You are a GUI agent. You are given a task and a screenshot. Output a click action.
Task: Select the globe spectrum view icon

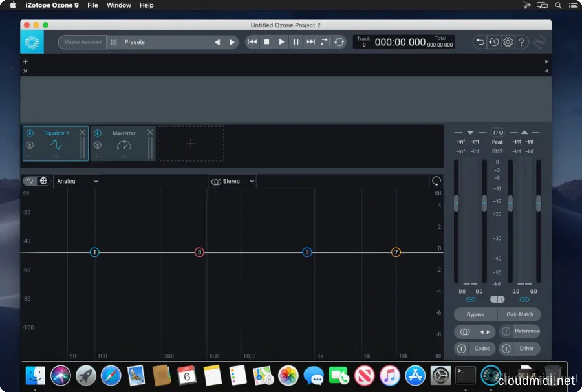click(43, 180)
